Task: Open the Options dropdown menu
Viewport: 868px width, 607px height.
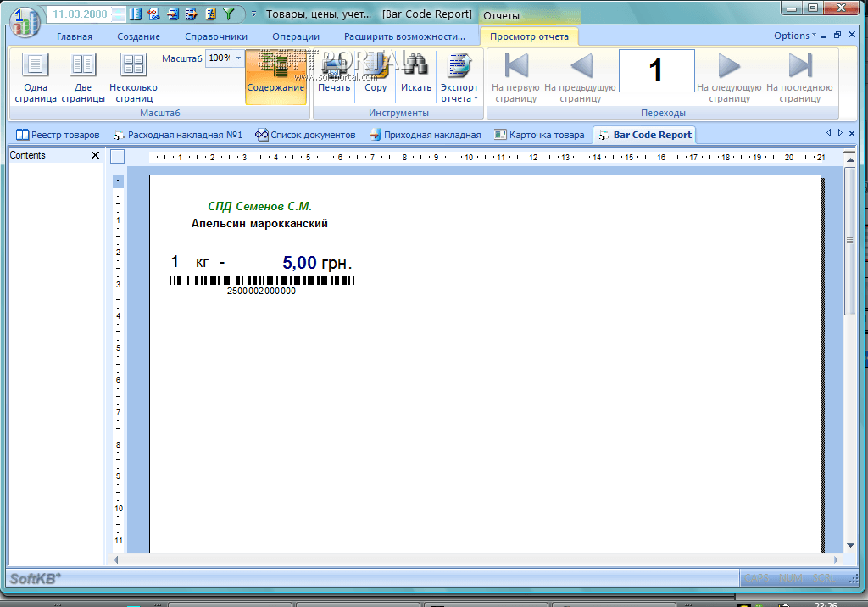Action: pos(794,36)
